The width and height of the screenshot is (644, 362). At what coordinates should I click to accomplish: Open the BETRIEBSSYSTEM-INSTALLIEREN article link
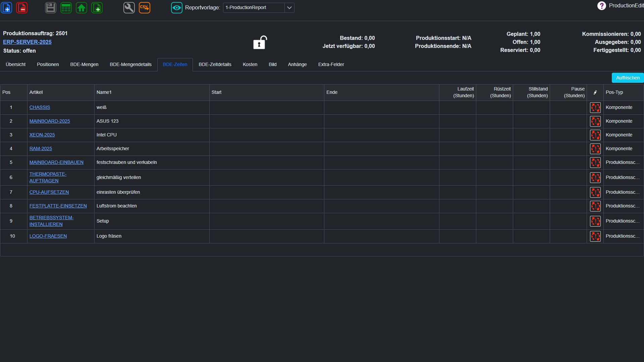point(51,221)
